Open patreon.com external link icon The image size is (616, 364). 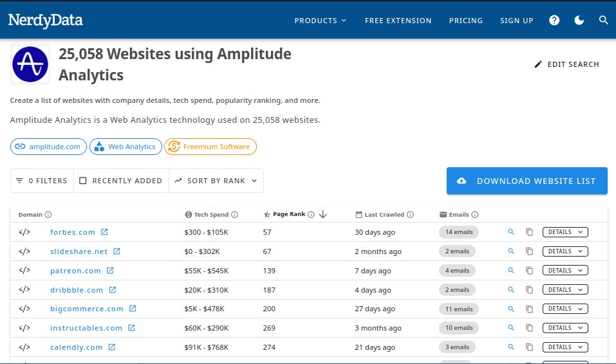point(110,270)
